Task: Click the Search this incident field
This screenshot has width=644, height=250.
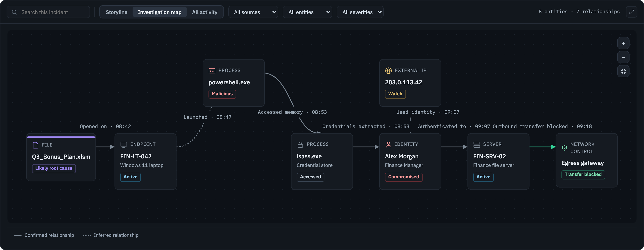Action: pyautogui.click(x=48, y=12)
